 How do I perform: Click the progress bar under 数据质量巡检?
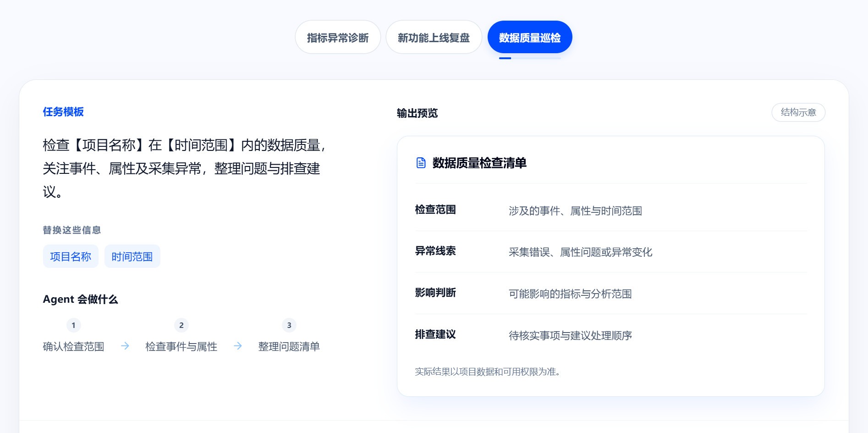coord(530,58)
